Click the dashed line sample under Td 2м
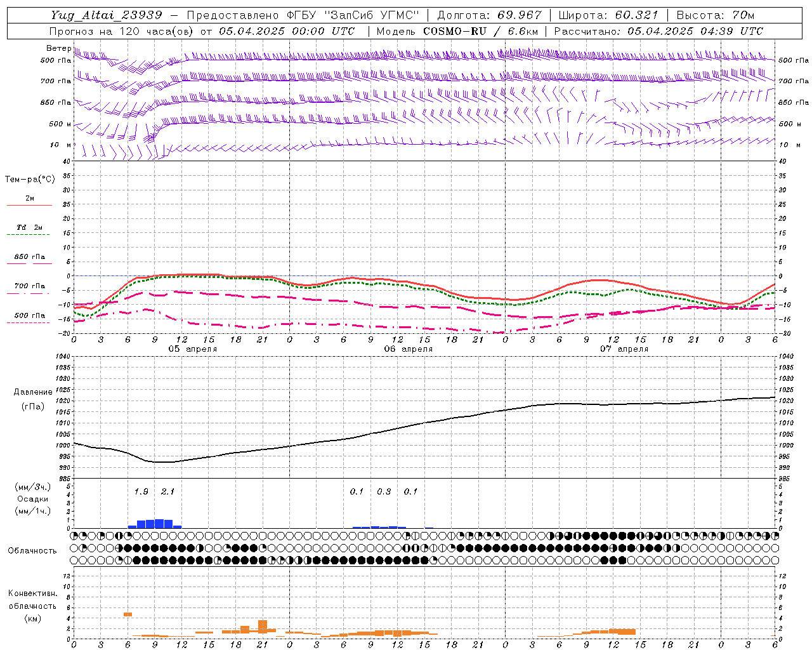Viewport: 812px width, 650px height. (29, 234)
